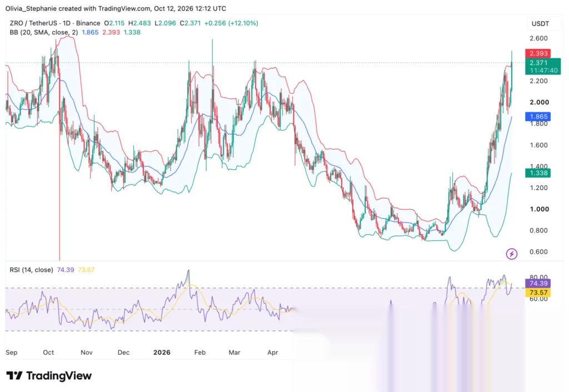Click the 2.200 price axis label
This screenshot has width=569, height=392.
[538, 81]
